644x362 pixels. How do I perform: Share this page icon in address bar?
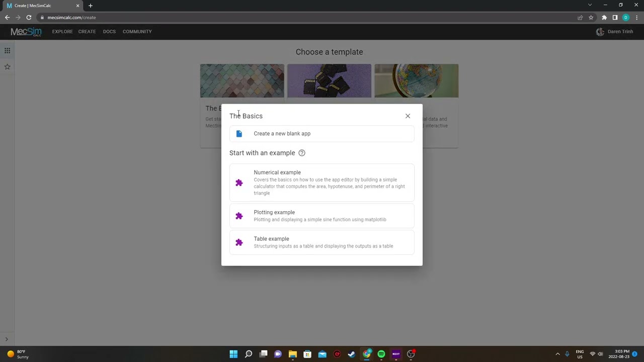(580, 18)
